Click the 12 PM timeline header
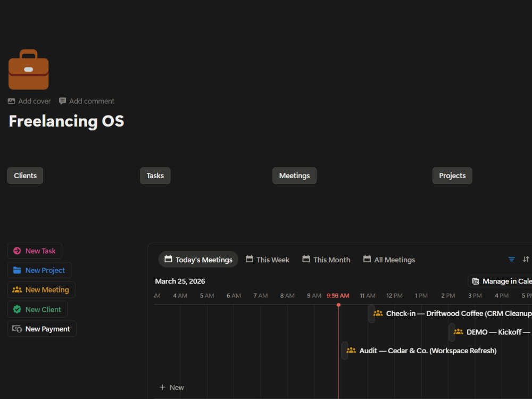The height and width of the screenshot is (399, 532). pyautogui.click(x=394, y=295)
